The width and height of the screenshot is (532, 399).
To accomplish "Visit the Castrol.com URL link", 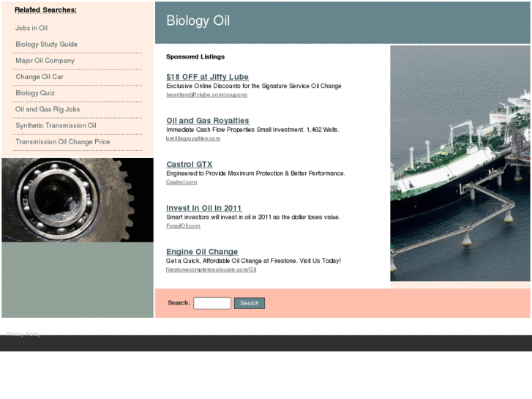I will point(181,182).
